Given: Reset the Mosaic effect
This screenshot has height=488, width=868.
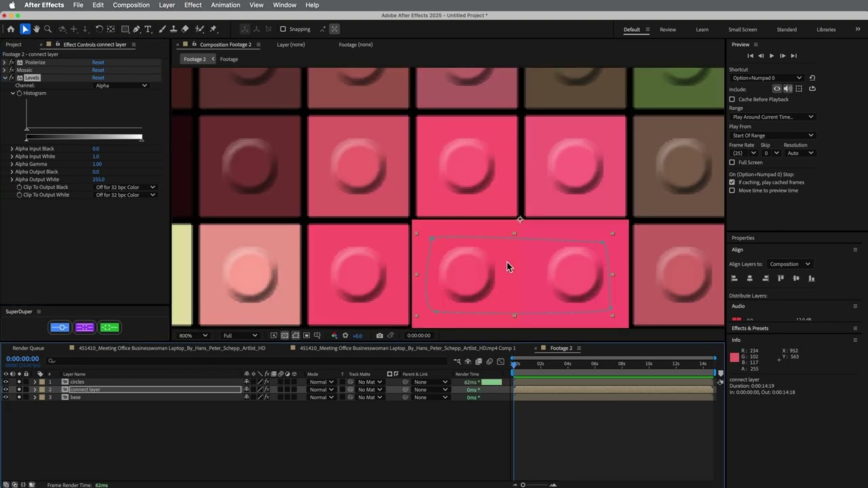Looking at the screenshot, I should pos(98,70).
